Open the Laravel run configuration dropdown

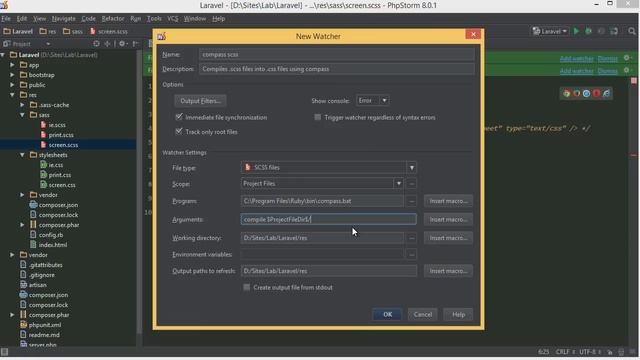point(550,31)
